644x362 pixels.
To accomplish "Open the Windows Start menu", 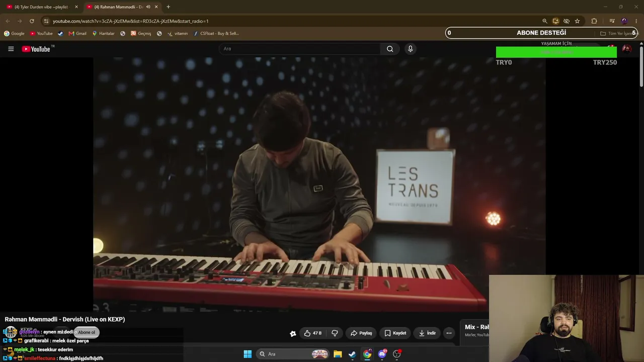I will (x=248, y=354).
